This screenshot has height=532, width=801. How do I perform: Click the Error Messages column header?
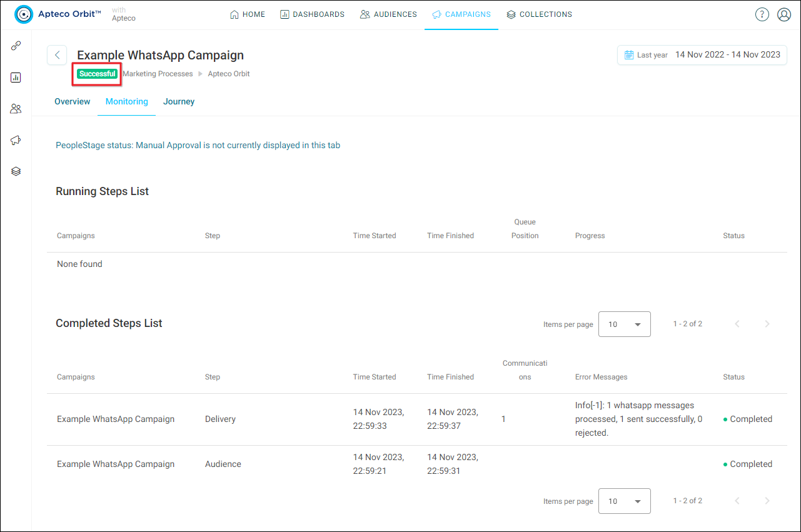click(x=602, y=377)
